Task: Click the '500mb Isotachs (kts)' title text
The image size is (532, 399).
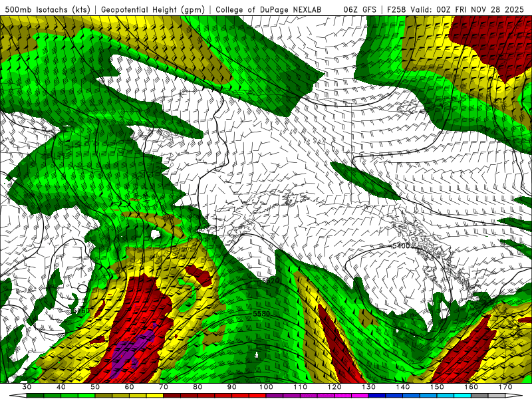Action: [47, 10]
